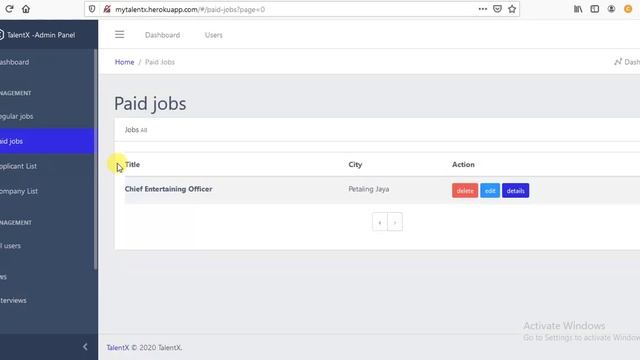This screenshot has height=360, width=640.
Task: Reload the page with the refresh icon
Action: (9, 9)
